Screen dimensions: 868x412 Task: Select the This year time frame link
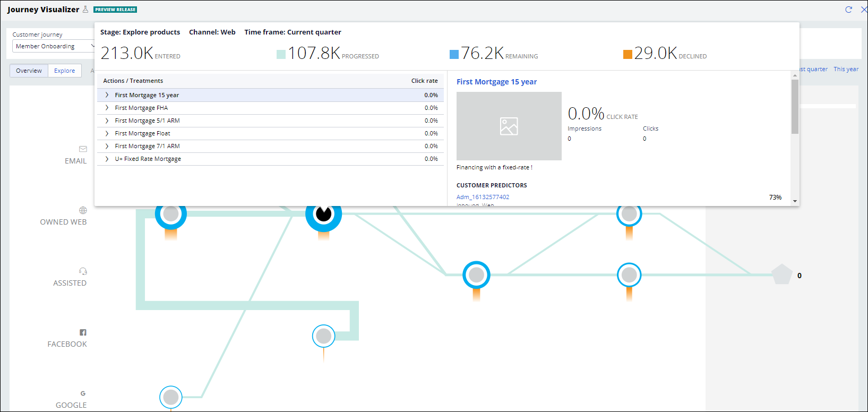click(x=846, y=69)
